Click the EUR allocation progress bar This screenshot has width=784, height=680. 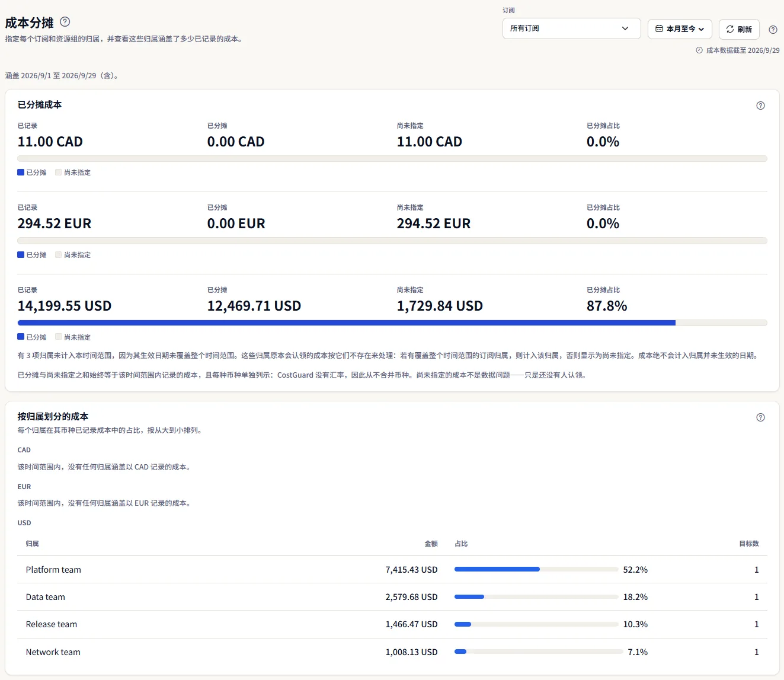[392, 241]
